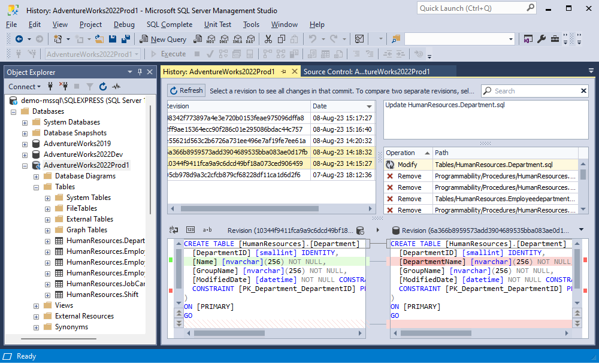Open the DAX query icon
Image resolution: width=599 pixels, height=364 pixels.
[x=250, y=39]
